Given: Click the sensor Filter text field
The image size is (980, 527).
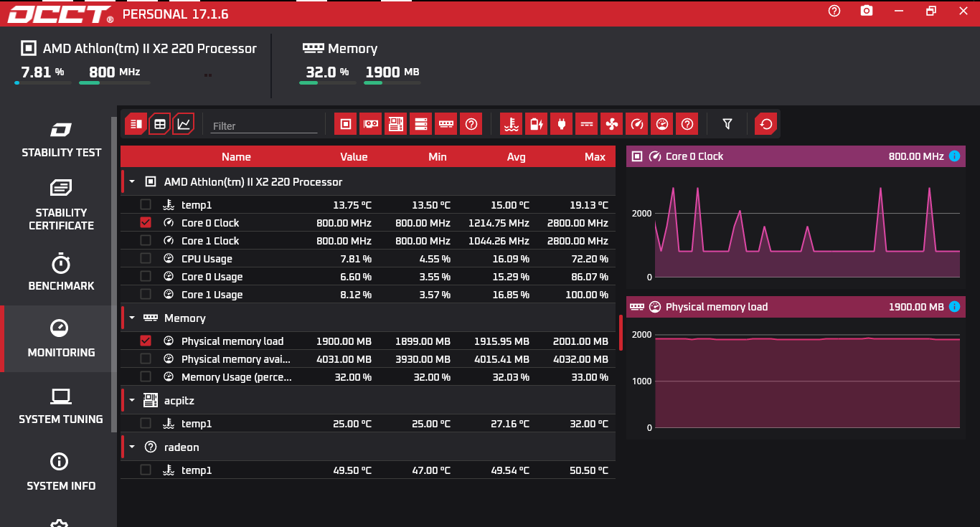Looking at the screenshot, I should pos(264,125).
